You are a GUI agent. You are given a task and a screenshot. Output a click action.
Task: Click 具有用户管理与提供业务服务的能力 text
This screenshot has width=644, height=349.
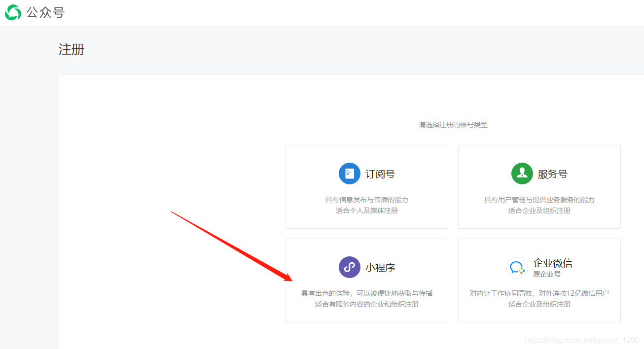(x=539, y=199)
